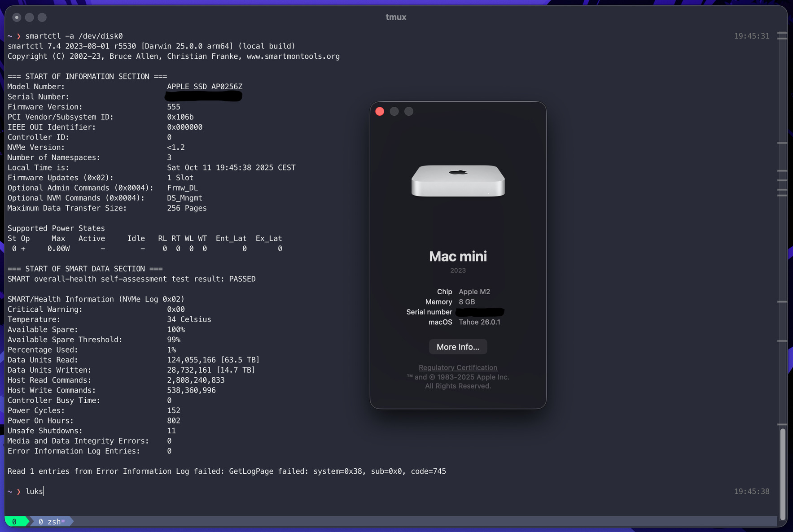The width and height of the screenshot is (793, 532).
Task: Click the '=== START OF INFORMATION SECTION ===' header
Action: pos(87,77)
